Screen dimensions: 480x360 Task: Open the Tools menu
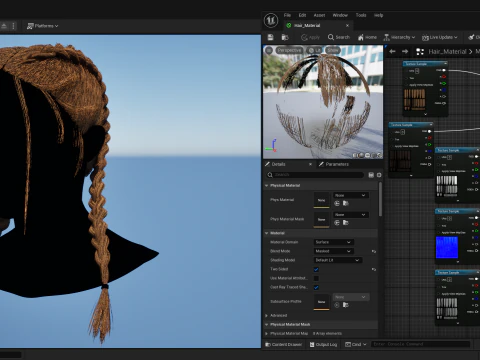coord(361,15)
